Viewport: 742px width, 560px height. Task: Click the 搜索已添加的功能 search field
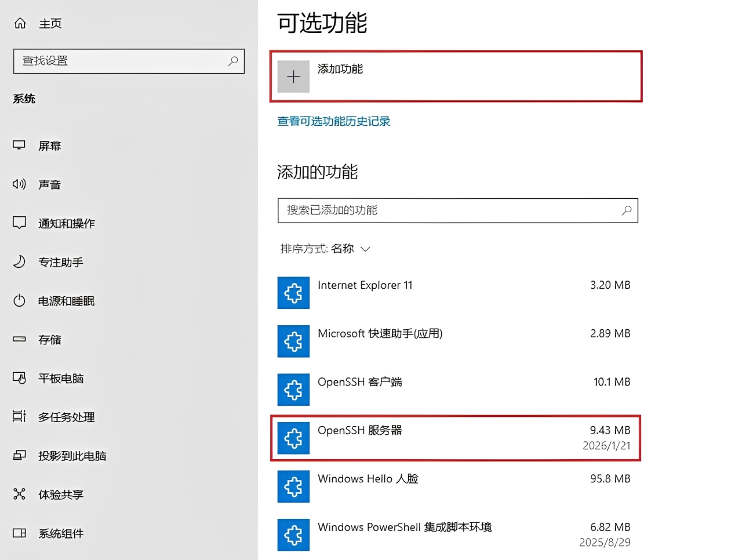(x=457, y=210)
